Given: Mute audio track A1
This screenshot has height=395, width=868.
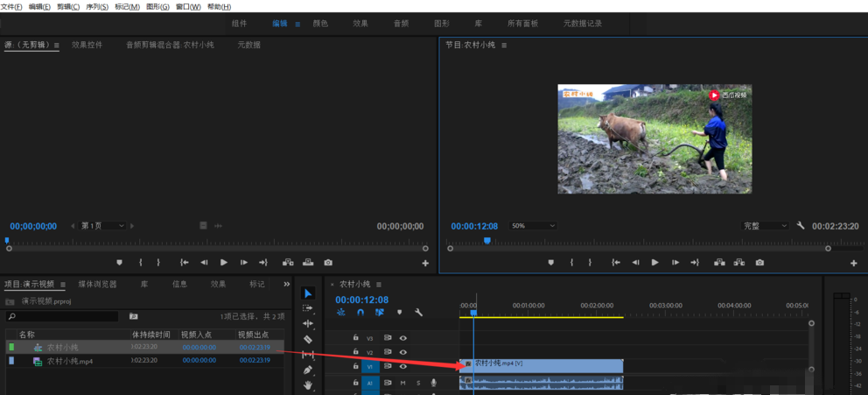Looking at the screenshot, I should [x=403, y=383].
